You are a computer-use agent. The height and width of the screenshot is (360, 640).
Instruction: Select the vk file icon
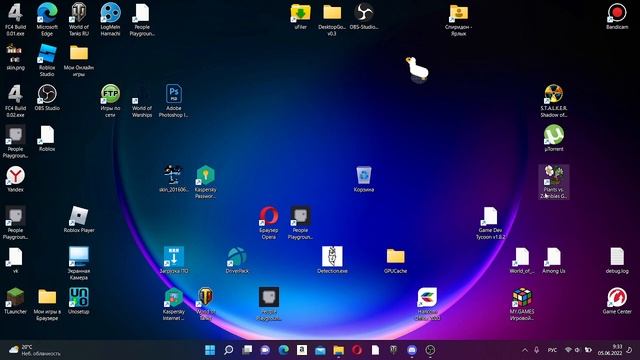[15, 260]
